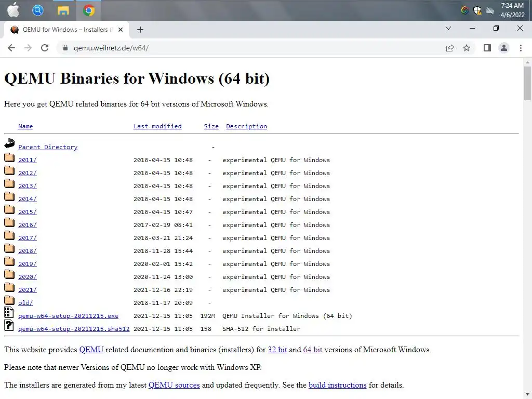Bookmark this page with the star icon
The width and height of the screenshot is (532, 399).
[x=467, y=48]
